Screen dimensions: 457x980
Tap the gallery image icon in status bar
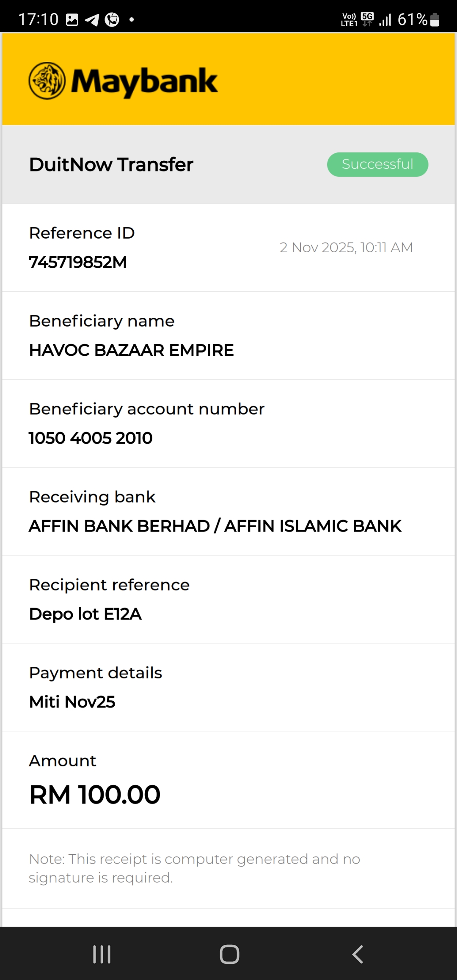coord(72,19)
